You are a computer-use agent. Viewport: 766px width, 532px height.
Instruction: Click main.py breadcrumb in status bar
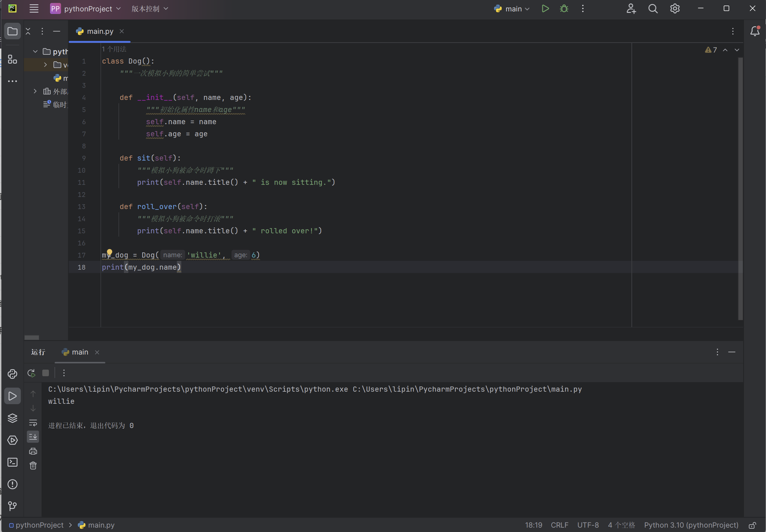tap(96, 525)
